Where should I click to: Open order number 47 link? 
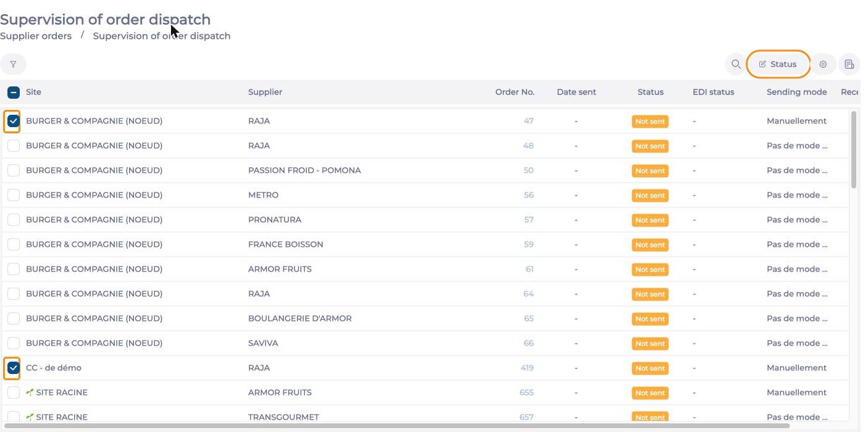528,121
